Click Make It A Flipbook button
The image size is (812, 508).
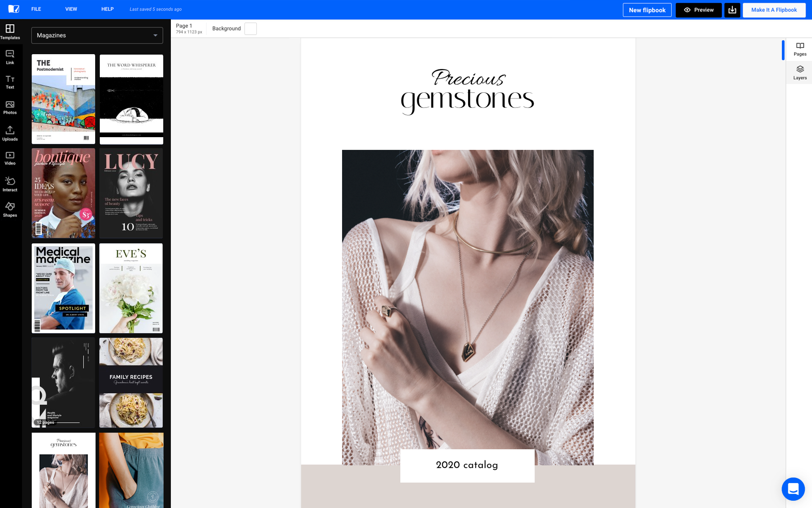tap(774, 10)
